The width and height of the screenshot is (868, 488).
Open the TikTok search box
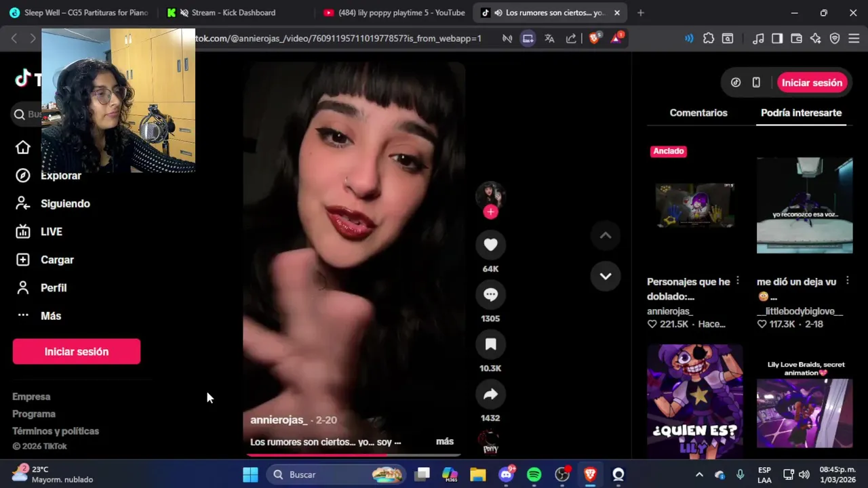[x=27, y=115]
